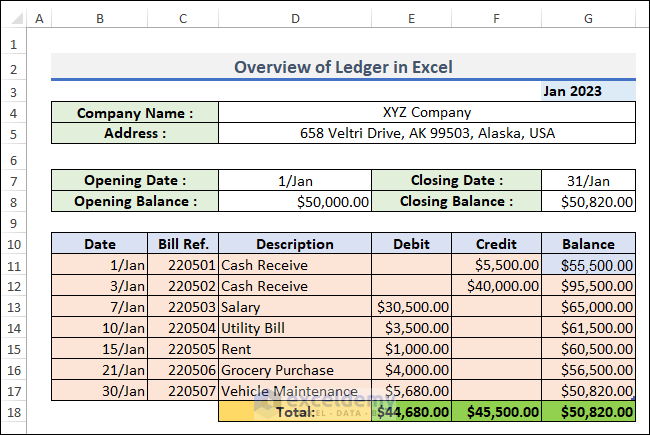Select the Salary description cell
The image size is (650, 435).
[295, 307]
